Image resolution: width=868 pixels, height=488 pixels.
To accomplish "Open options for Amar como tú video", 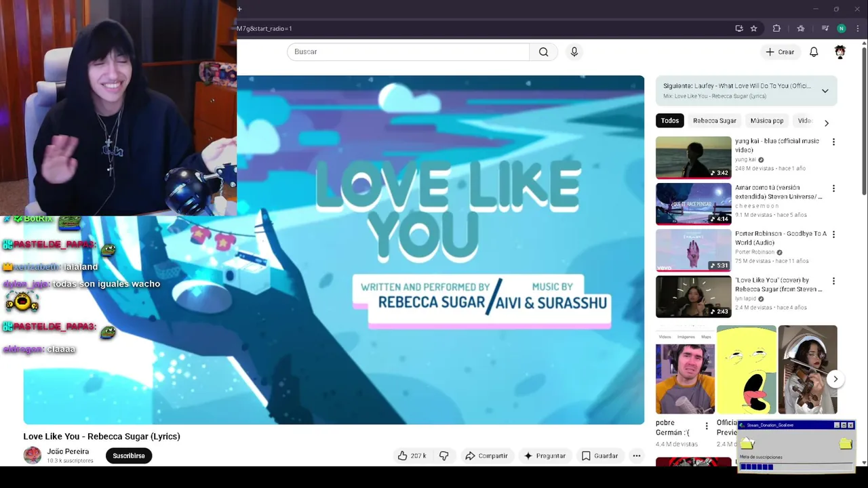I will (833, 188).
